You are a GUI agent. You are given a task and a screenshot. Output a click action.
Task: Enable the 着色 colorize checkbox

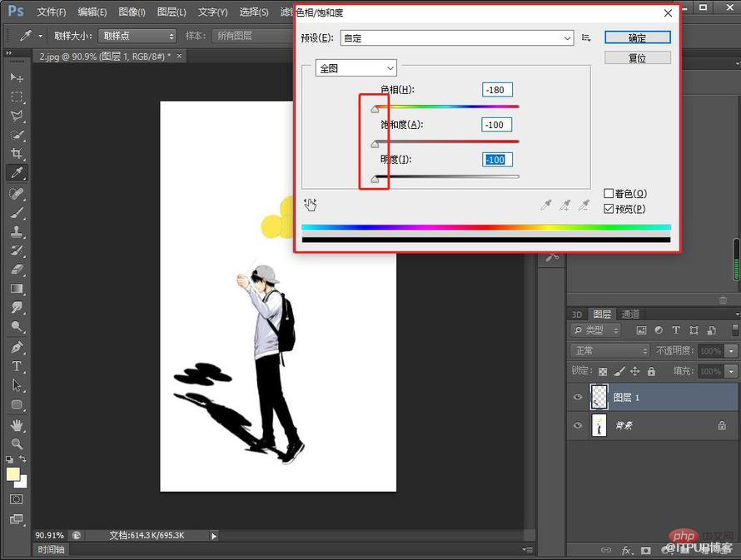(609, 194)
